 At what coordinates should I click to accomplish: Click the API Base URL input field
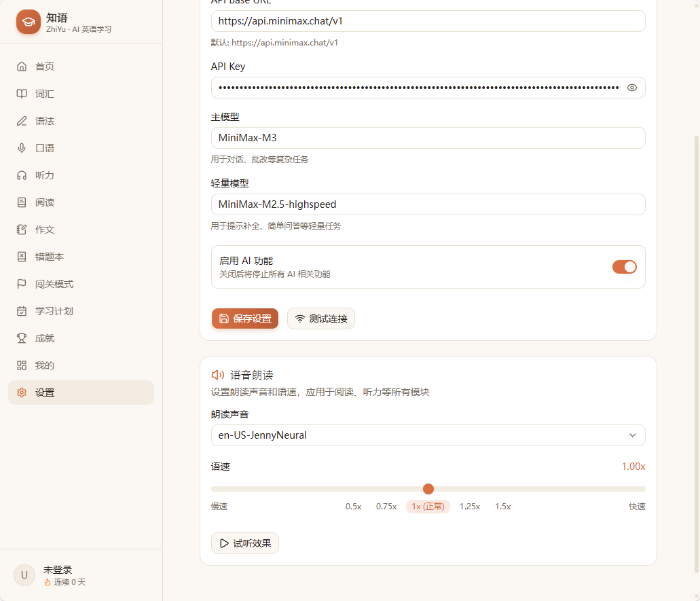(428, 21)
